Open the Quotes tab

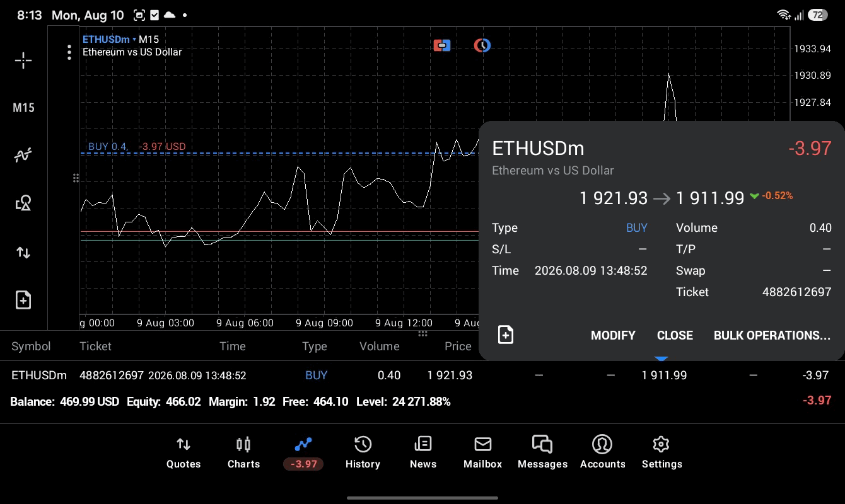(x=184, y=452)
